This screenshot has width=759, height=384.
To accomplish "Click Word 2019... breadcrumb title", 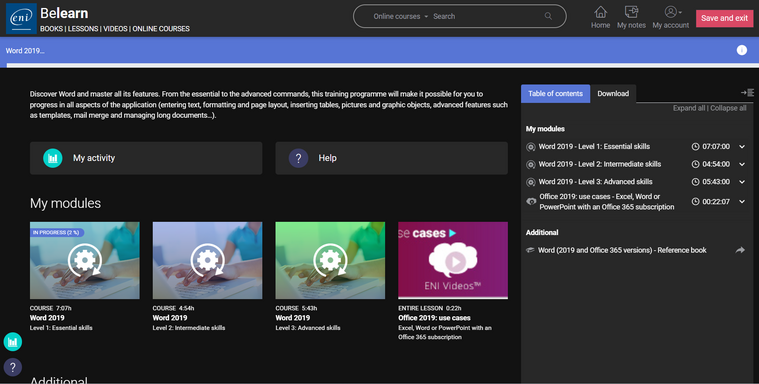I will coord(25,50).
